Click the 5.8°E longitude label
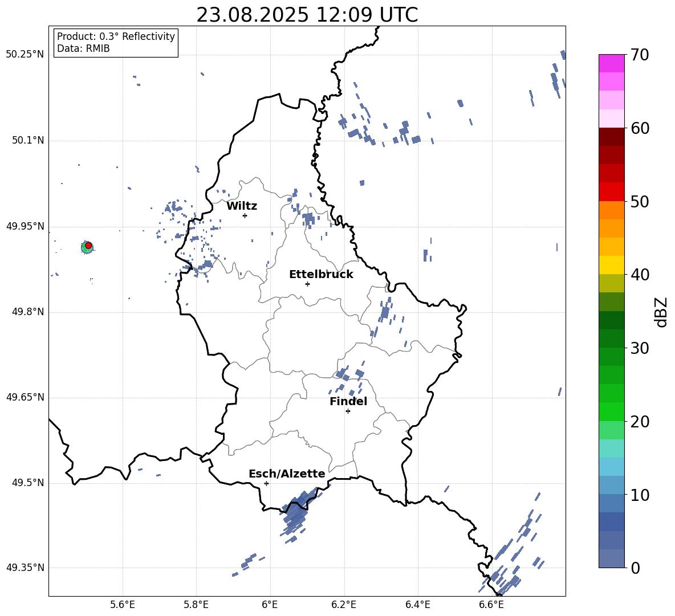Screen dimensions: 675x616 tap(196, 605)
